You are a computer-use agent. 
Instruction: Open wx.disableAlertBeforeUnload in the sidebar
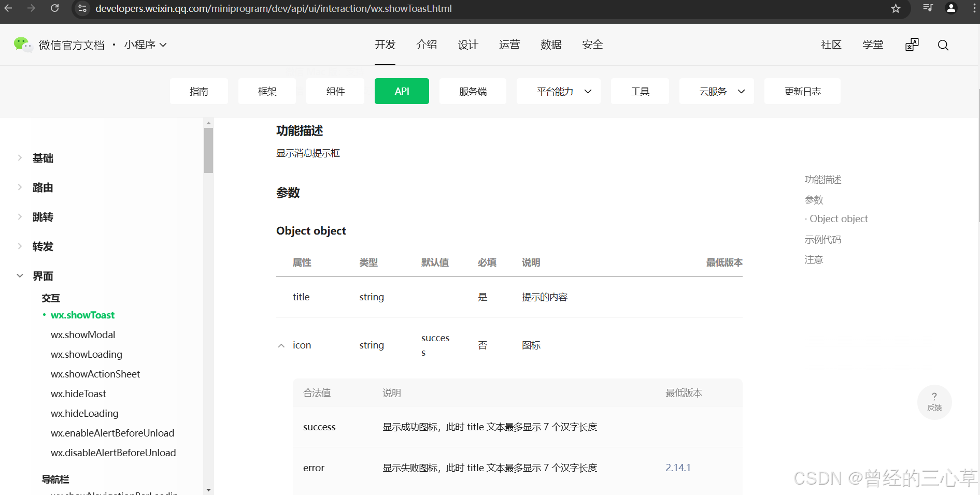point(113,453)
